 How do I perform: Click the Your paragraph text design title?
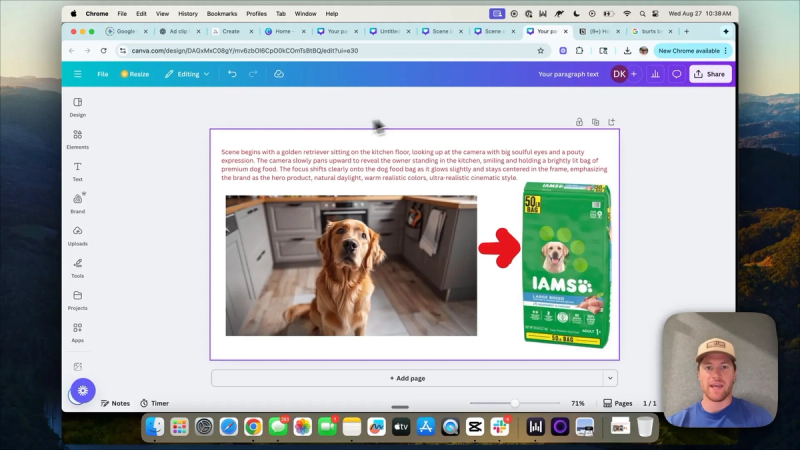[568, 74]
